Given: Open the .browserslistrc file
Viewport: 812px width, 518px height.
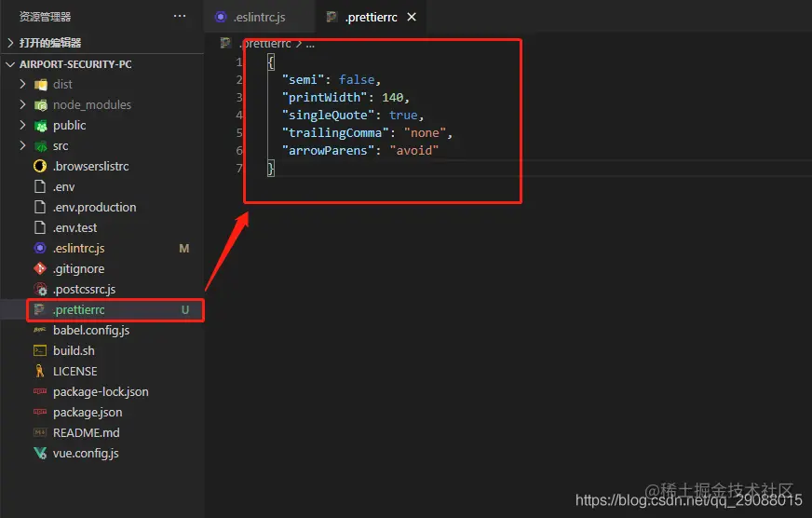Looking at the screenshot, I should pos(90,166).
